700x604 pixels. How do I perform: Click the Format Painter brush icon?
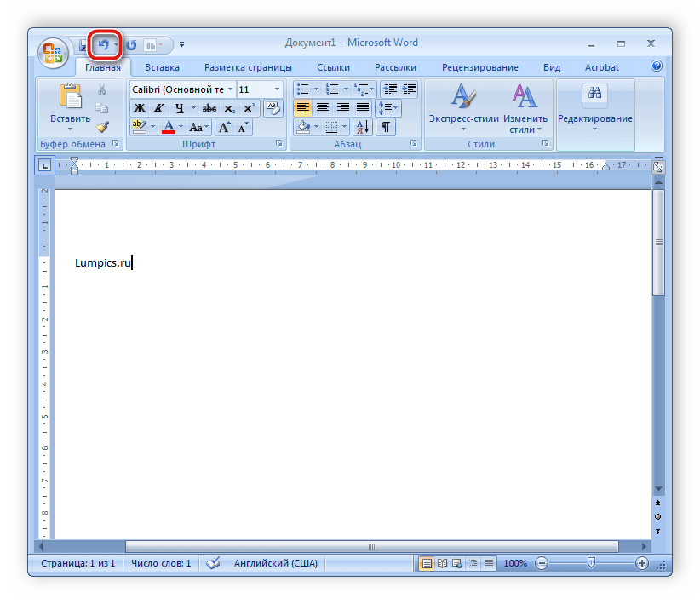102,126
